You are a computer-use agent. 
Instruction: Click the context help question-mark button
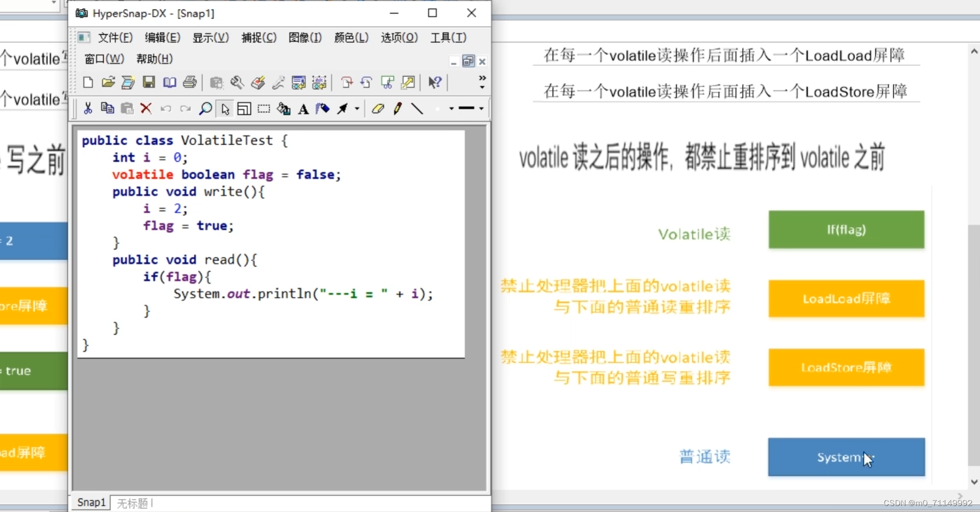click(435, 83)
